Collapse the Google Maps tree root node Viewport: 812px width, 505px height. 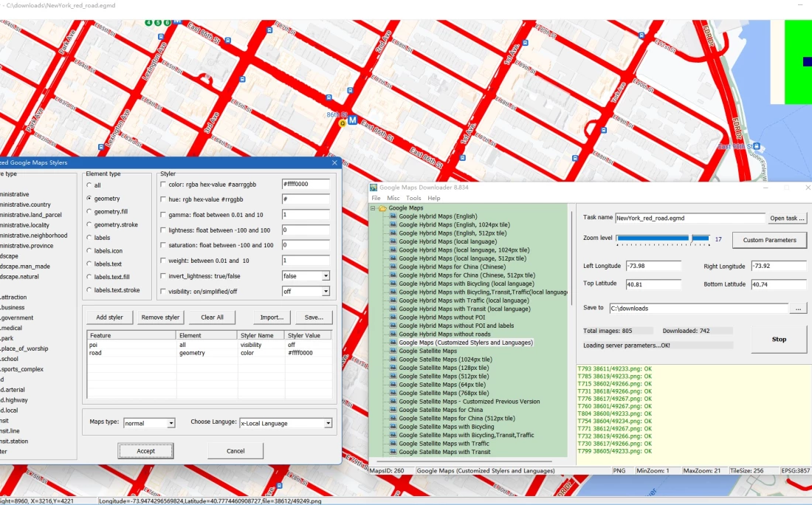(x=374, y=208)
